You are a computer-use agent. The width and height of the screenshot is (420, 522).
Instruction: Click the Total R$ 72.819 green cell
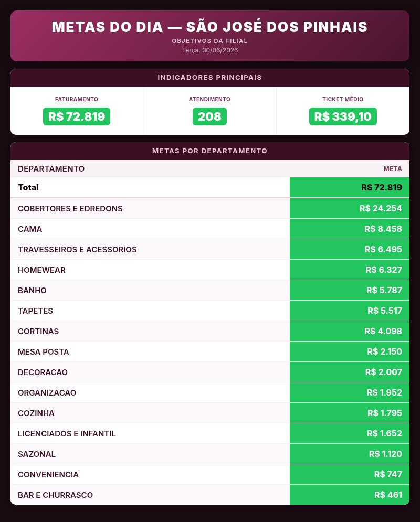point(350,187)
